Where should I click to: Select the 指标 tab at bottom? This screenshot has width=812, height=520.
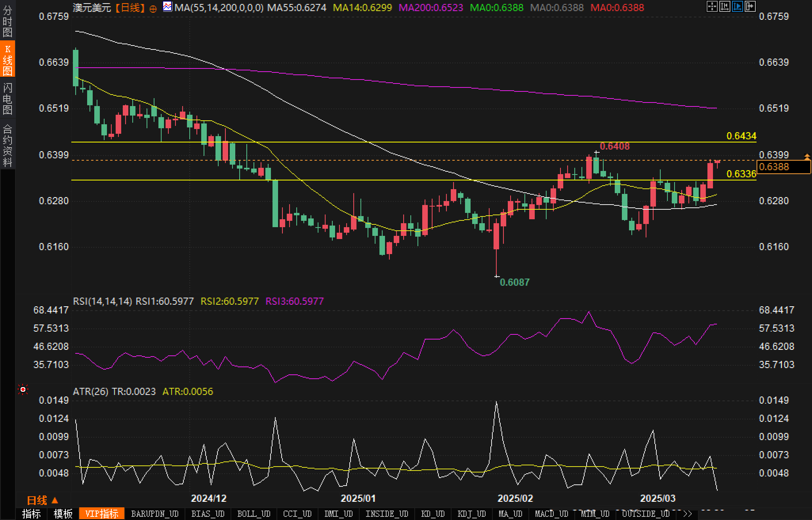pos(32,514)
